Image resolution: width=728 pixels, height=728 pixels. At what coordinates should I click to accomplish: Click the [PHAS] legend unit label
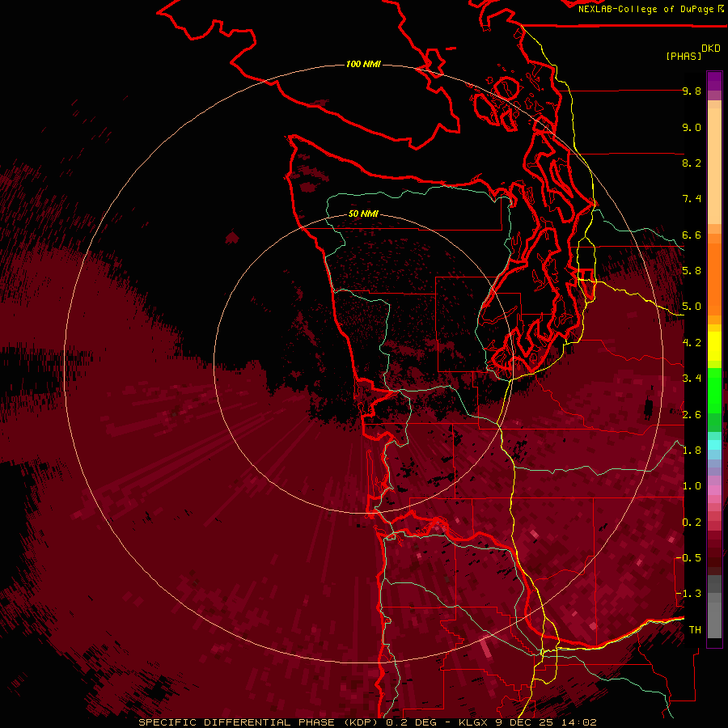point(684,56)
